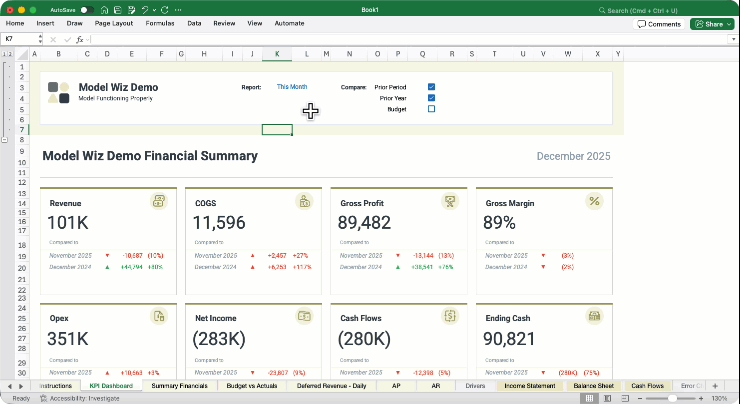Click the zoom slider in status bar
Image resolution: width=740 pixels, height=404 pixels.
click(674, 397)
